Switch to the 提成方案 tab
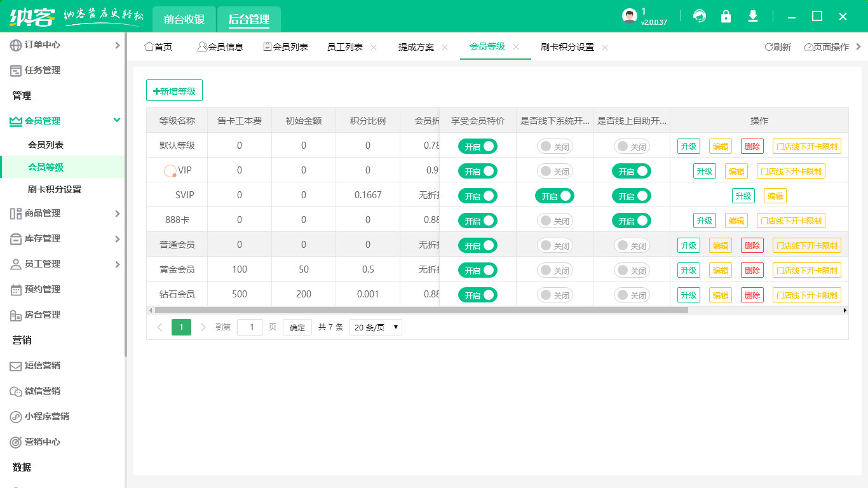The width and height of the screenshot is (868, 488). coord(416,47)
